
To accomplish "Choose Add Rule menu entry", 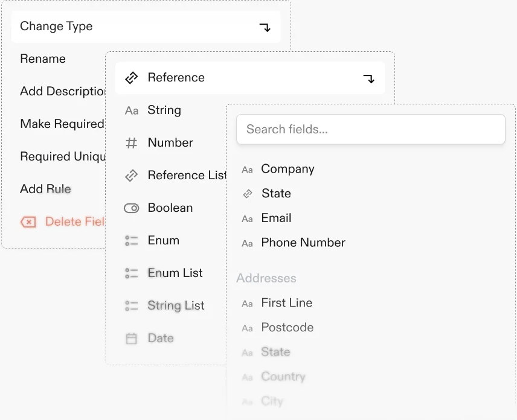I will point(45,189).
